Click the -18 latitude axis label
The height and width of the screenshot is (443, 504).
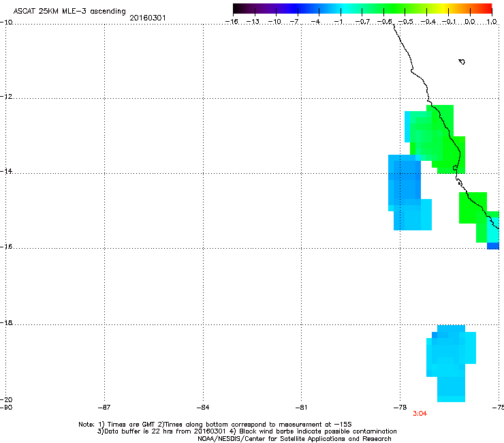tap(6, 322)
